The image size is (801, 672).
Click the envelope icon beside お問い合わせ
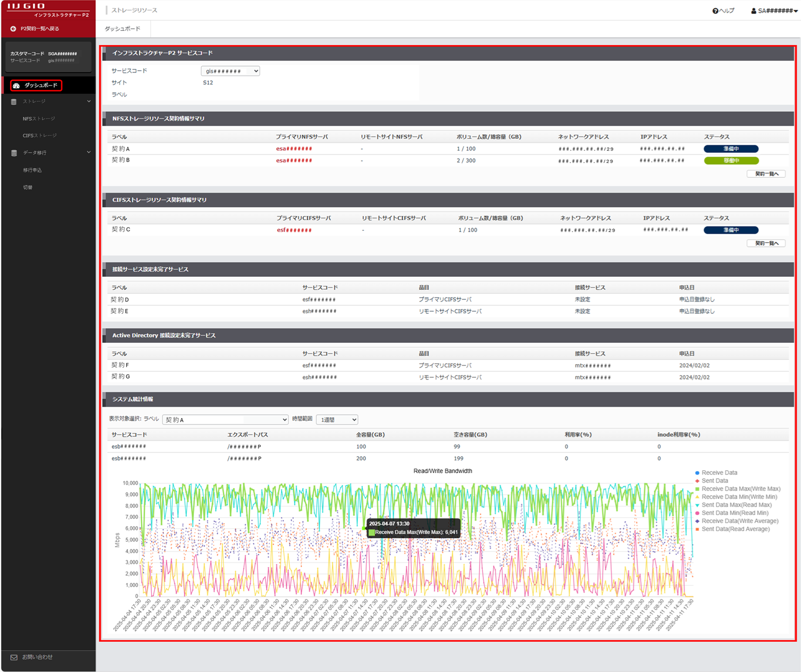[x=14, y=657]
